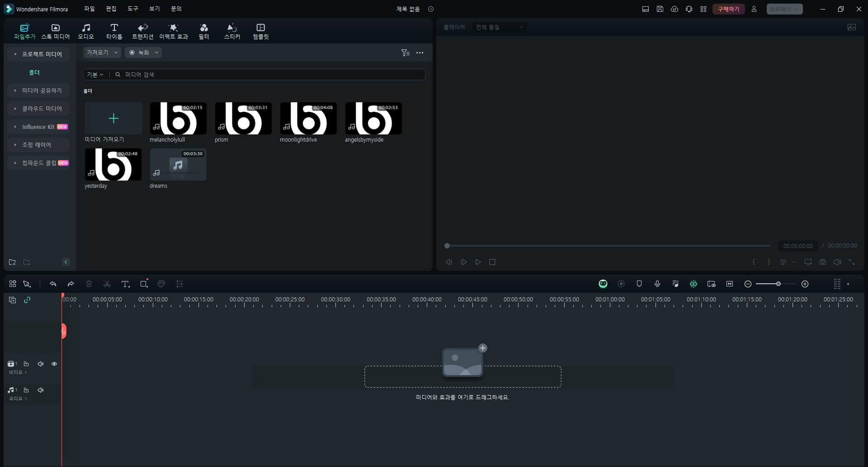Expand the Influence Kit section
The width and height of the screenshot is (868, 467).
click(38, 127)
